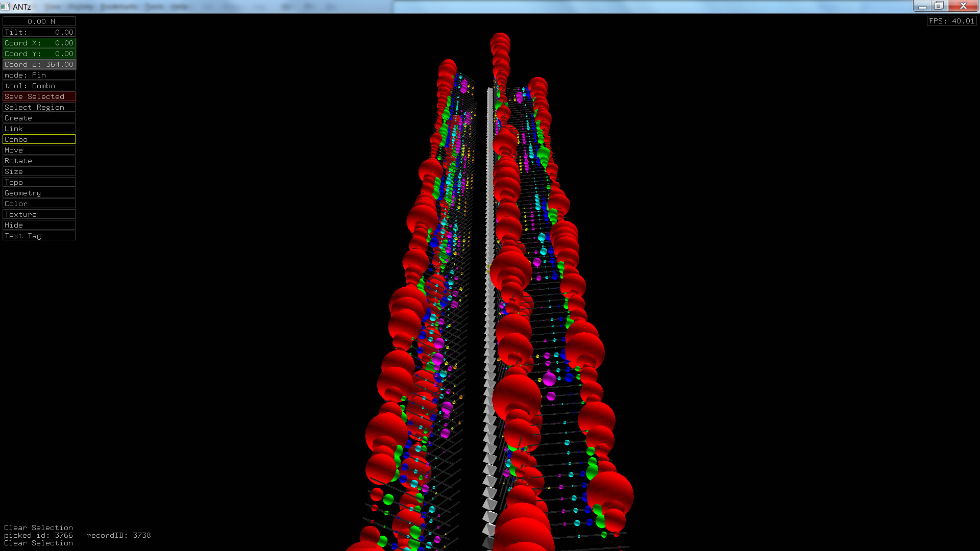This screenshot has width=980, height=551.
Task: Open the Topo option
Action: [39, 182]
